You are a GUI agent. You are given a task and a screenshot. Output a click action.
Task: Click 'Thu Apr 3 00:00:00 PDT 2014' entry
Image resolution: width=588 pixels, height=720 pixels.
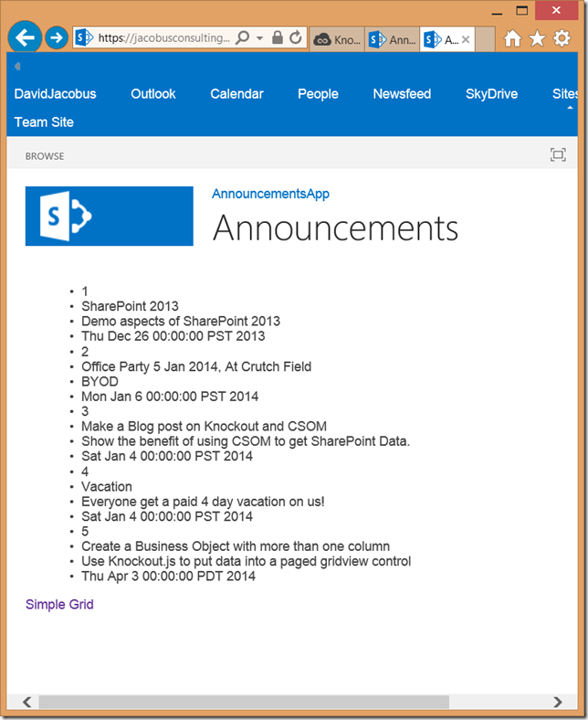[x=168, y=576]
